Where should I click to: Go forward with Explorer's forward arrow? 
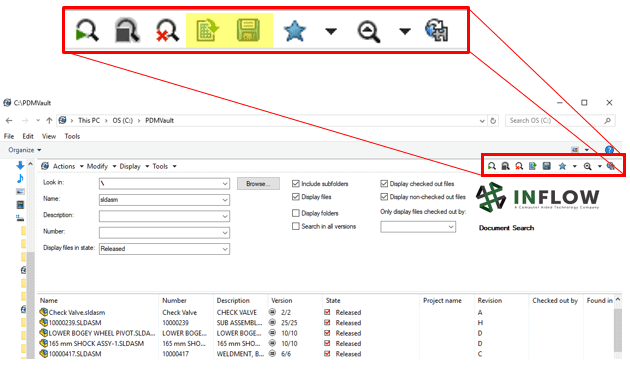(25, 121)
